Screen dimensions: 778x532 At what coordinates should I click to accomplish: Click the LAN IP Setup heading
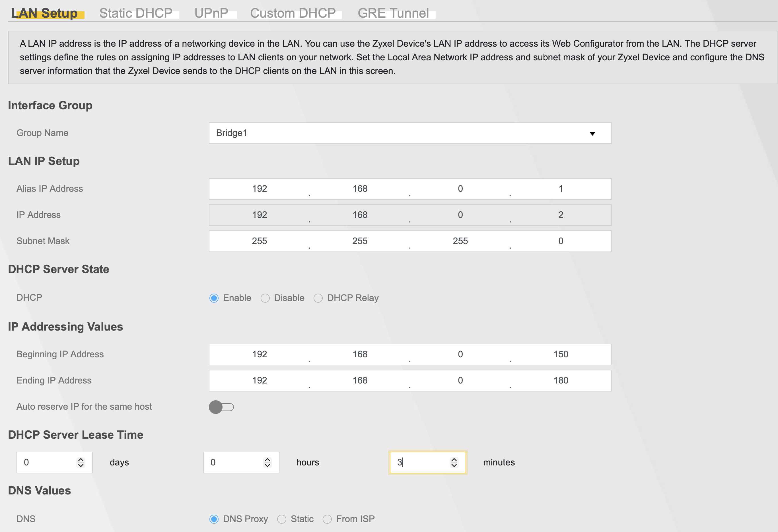[x=44, y=161]
